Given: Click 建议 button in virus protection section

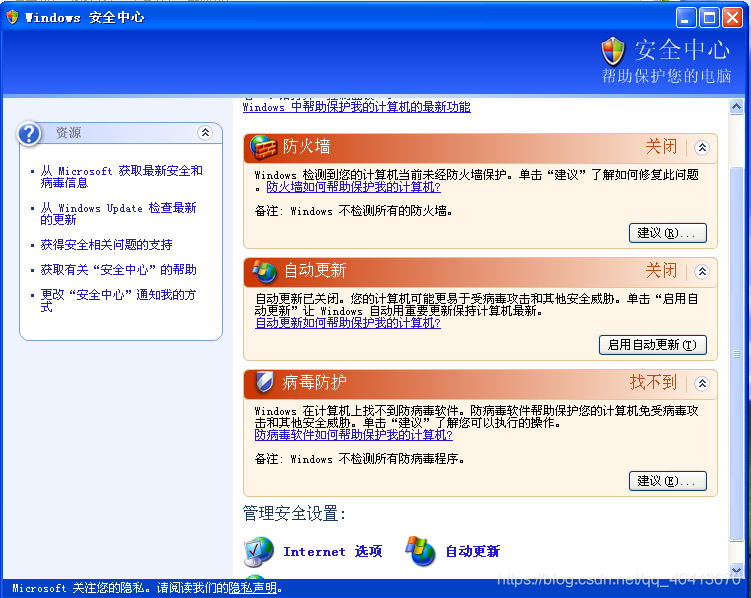Looking at the screenshot, I should [x=667, y=481].
